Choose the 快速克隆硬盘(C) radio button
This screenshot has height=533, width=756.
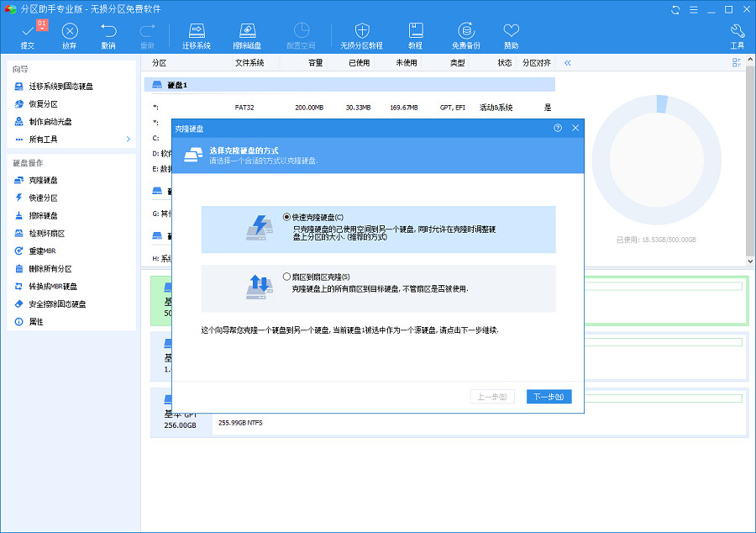click(287, 217)
